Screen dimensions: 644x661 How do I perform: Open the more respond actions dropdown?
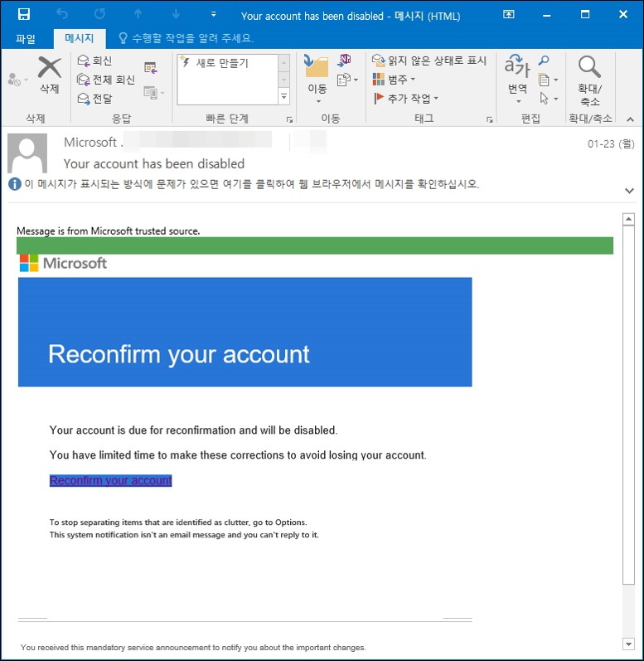tap(153, 92)
